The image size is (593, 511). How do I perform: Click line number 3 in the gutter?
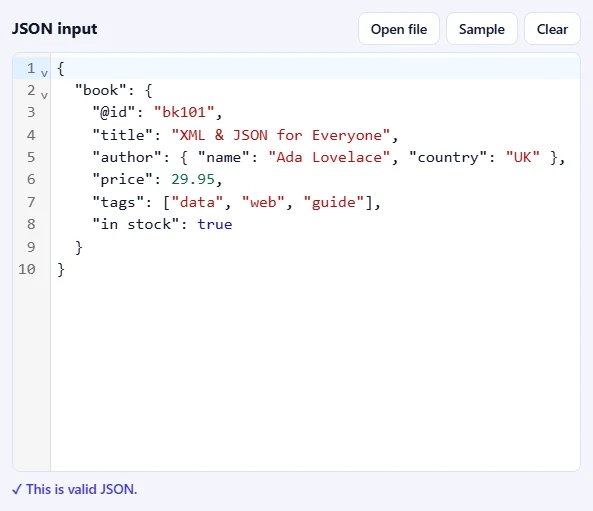(31, 112)
